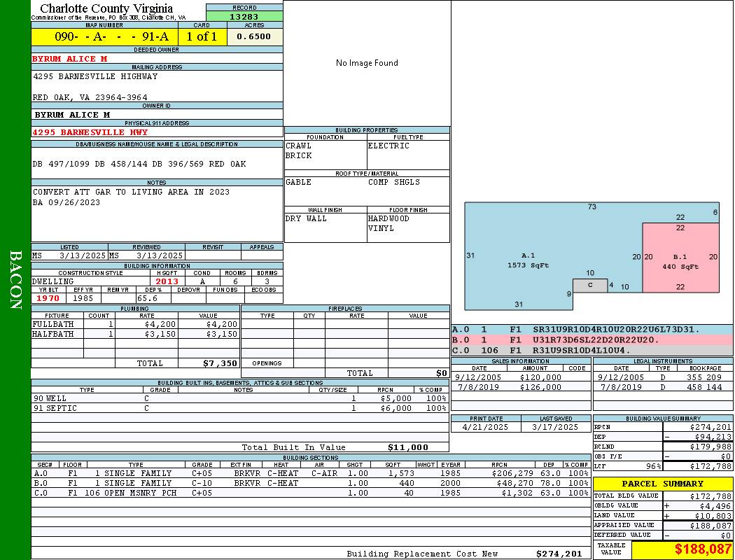The width and height of the screenshot is (735, 560).
Task: Select the physical 911 address 4295 BARNESVILLE HWY
Action: click(90, 132)
